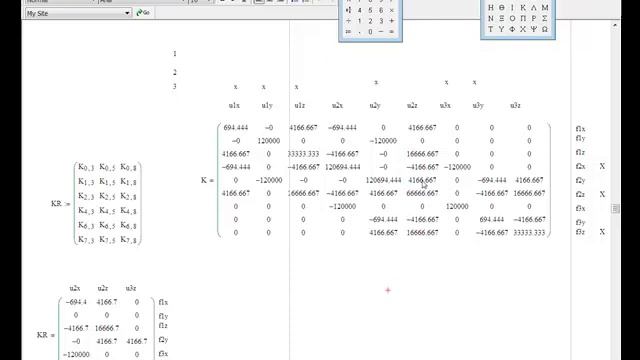Insert mixed number from calculator palette
Screen dimensions: 640x360
[348, 10]
